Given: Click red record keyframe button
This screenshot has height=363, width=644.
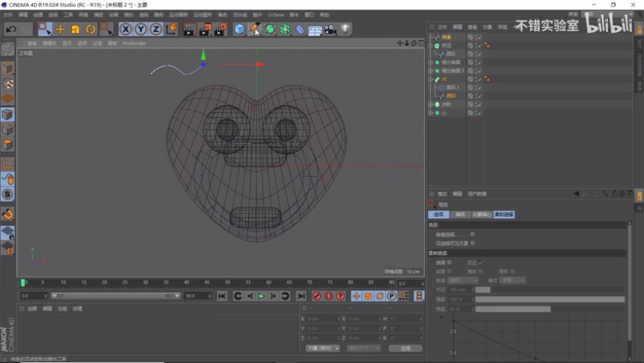Looking at the screenshot, I should tap(317, 296).
